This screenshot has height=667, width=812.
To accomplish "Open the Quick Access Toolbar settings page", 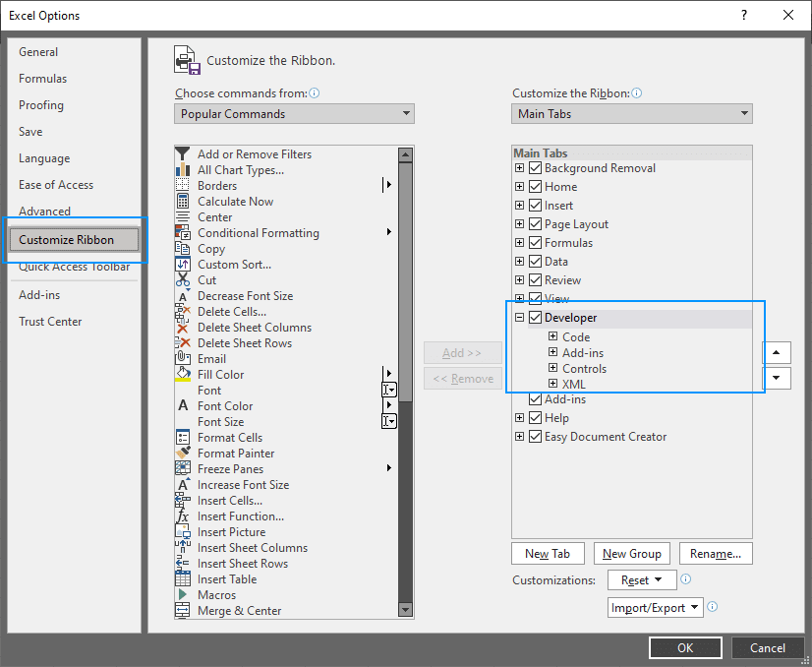I will pos(73,266).
